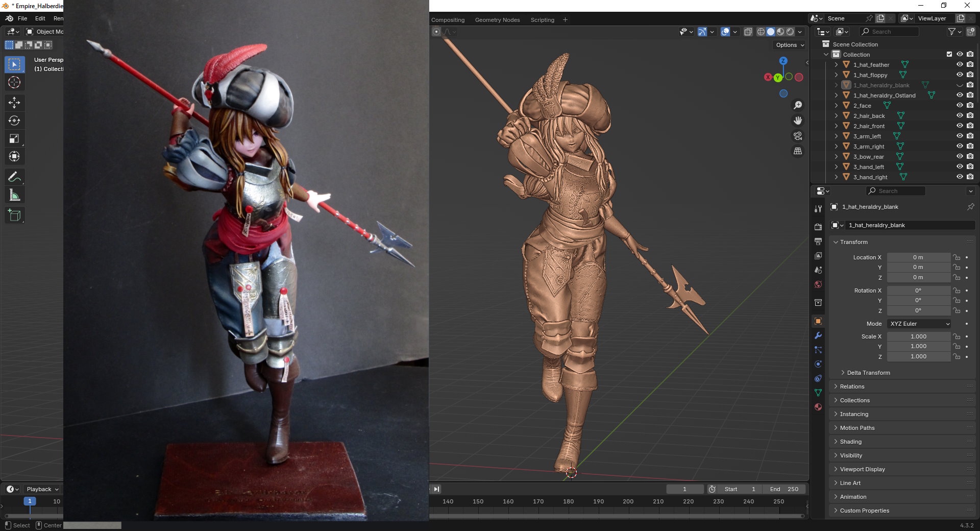Viewport: 980px width, 531px height.
Task: Add a new workspace with plus button
Action: pos(565,20)
